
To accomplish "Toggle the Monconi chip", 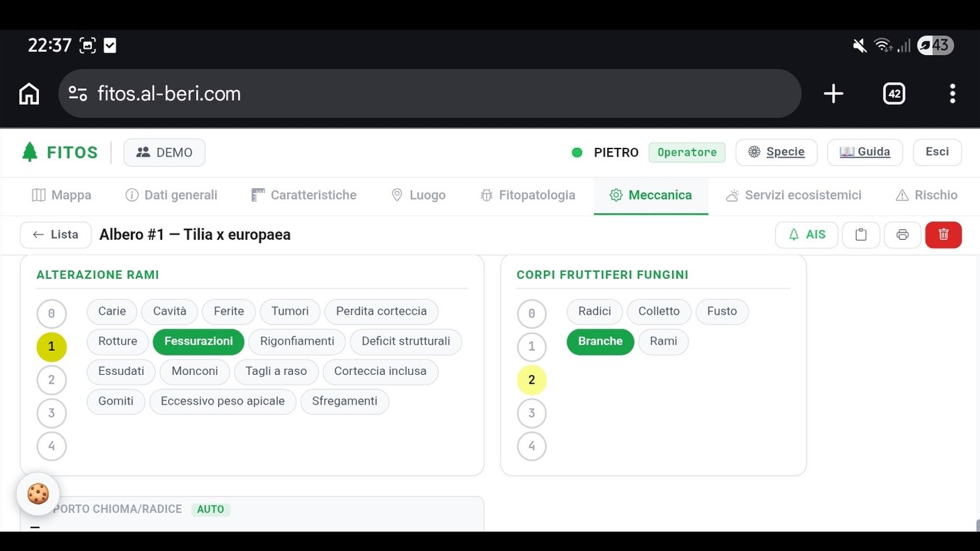I will tap(195, 371).
